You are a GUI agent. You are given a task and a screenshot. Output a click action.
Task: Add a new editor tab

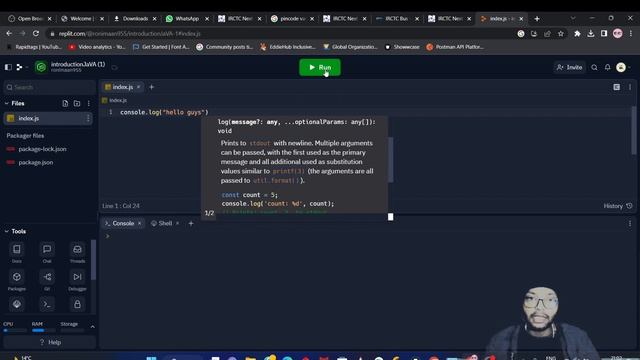[x=151, y=87]
